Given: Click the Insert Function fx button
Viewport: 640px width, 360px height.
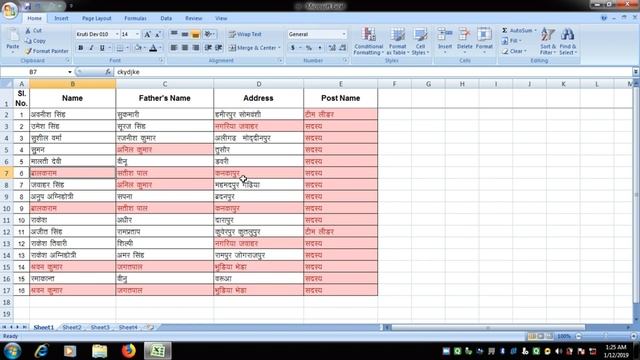Looking at the screenshot, I should 108,72.
